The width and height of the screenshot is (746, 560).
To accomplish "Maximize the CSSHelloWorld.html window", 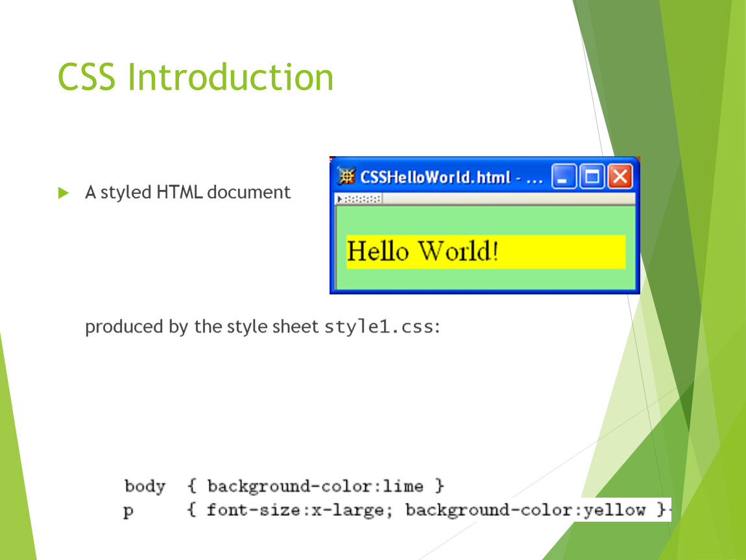I will (x=592, y=177).
